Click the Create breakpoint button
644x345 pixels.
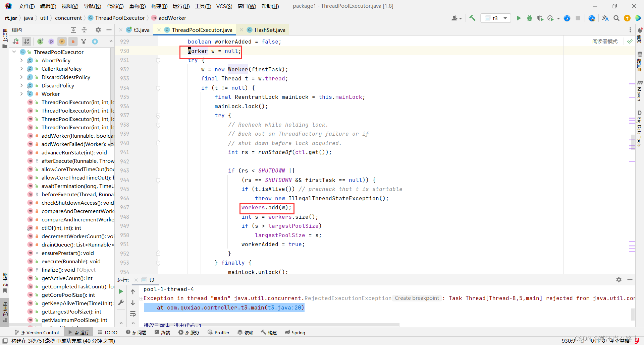tap(417, 298)
